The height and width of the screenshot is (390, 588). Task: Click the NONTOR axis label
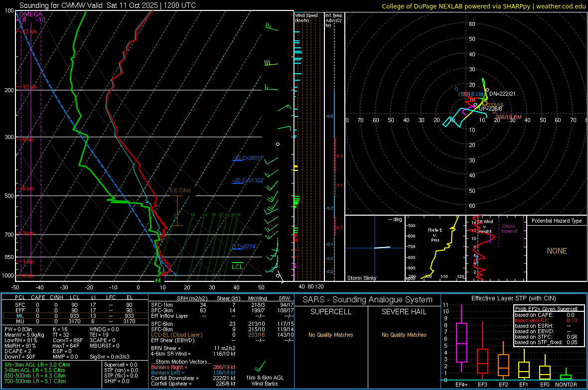point(566,385)
